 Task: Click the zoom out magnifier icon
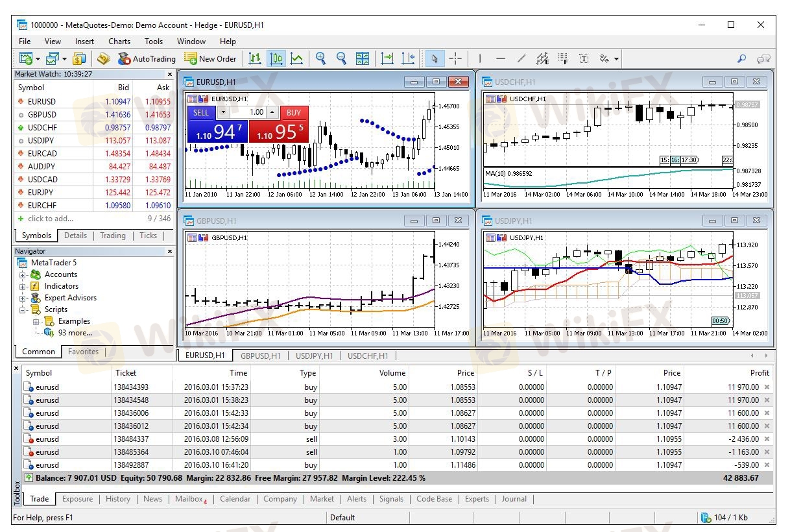coord(341,58)
